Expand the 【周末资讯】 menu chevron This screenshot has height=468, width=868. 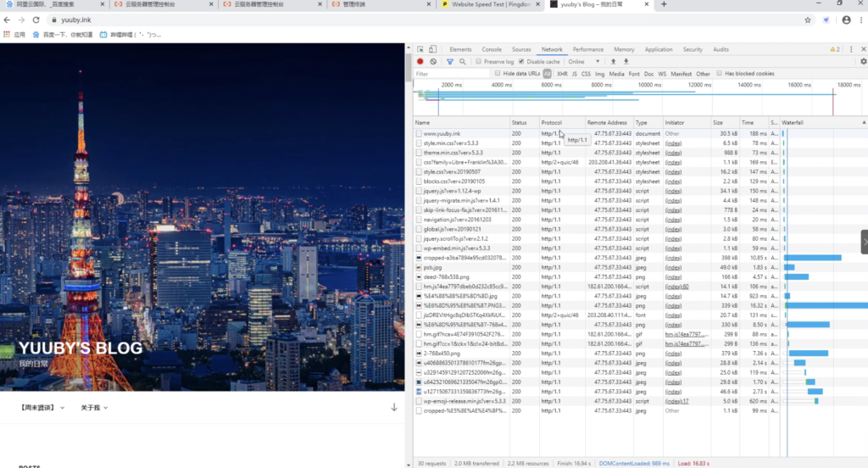63,408
